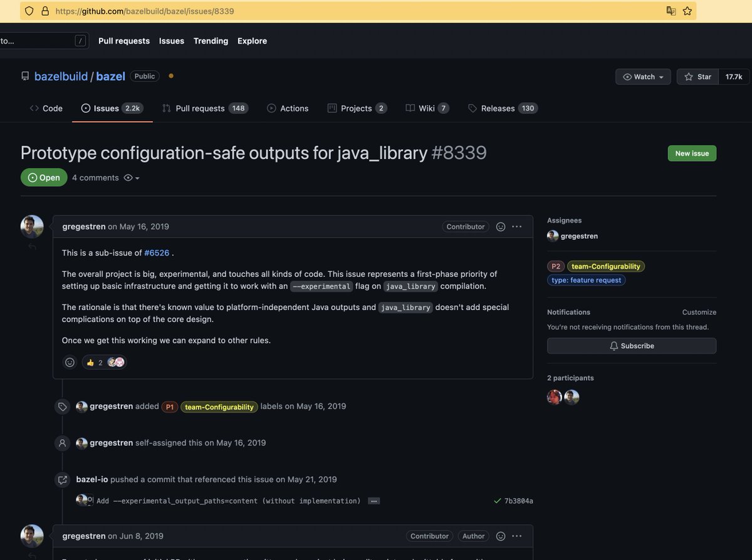Open the Actions tab
Screen dimensions: 752x560
(x=288, y=108)
